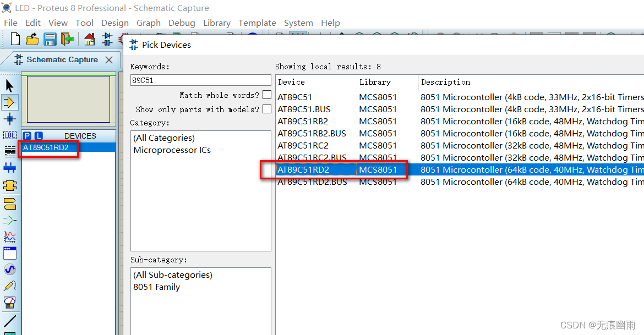Select the Probe Mode tool
This screenshot has height=335, width=644.
click(x=9, y=285)
